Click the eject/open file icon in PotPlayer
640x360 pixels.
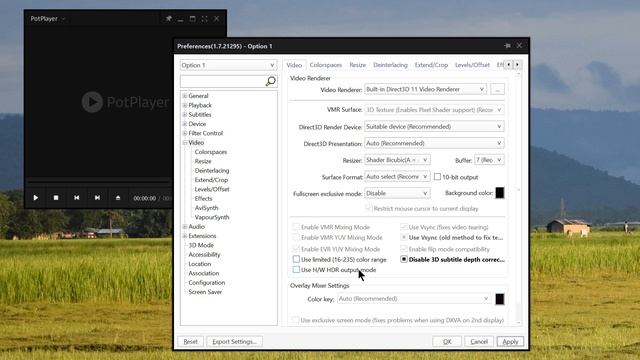118,198
